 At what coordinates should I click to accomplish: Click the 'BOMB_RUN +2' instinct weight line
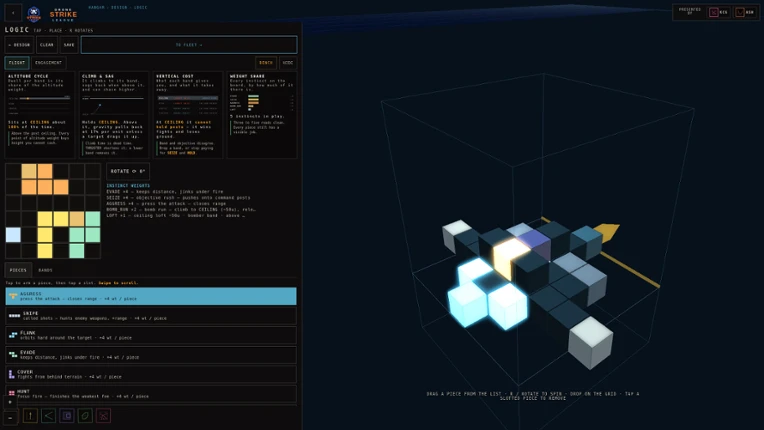[x=181, y=209]
